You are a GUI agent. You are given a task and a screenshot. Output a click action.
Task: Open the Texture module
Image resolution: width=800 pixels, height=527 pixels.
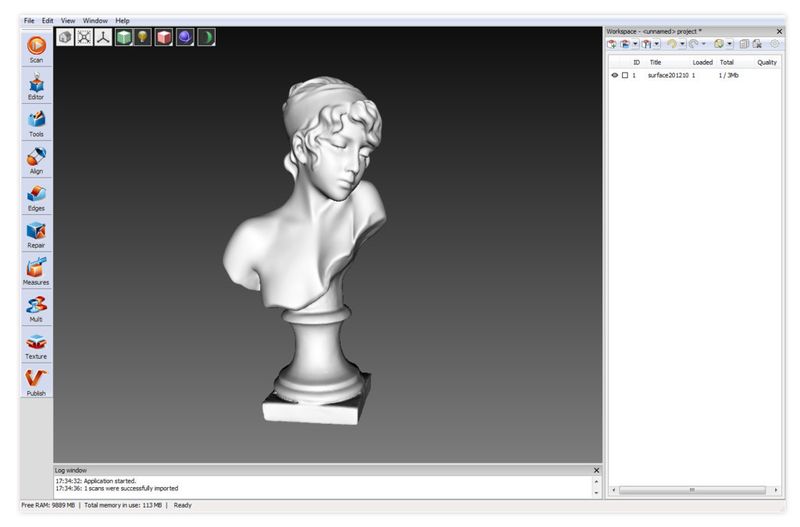click(x=36, y=345)
